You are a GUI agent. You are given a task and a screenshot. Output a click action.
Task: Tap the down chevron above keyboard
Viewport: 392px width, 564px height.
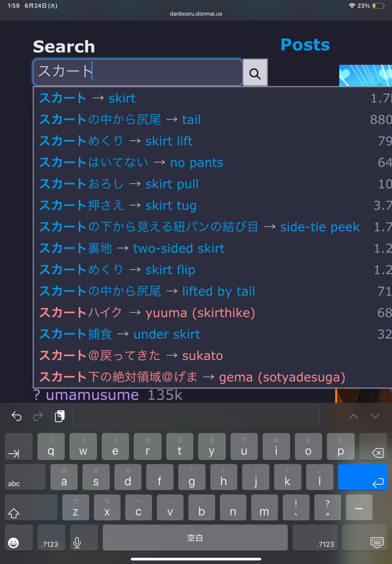[x=375, y=416]
